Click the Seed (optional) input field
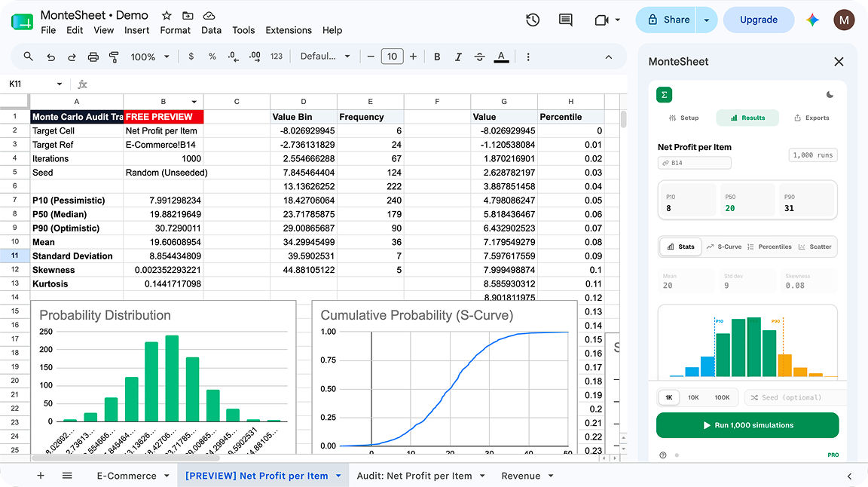 [795, 397]
